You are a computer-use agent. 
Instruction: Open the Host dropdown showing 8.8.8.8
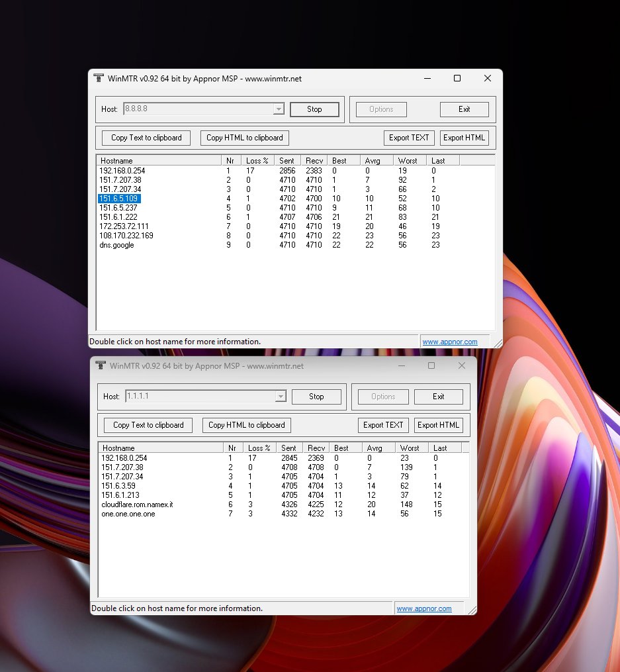279,109
